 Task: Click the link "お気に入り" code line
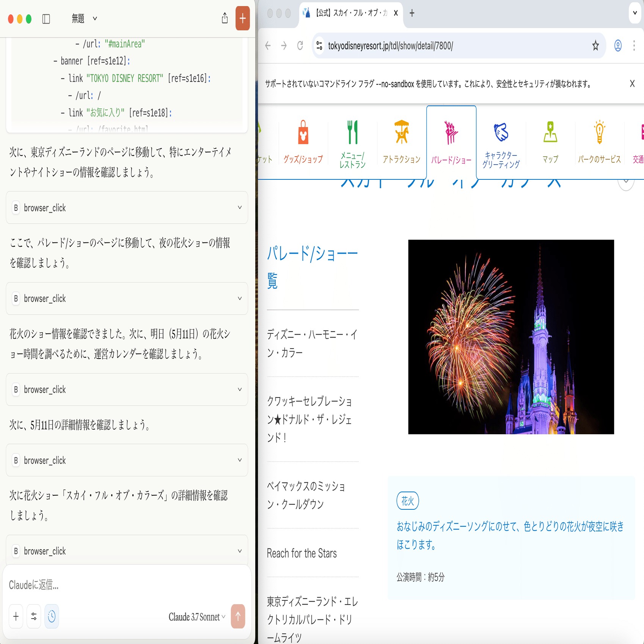pos(116,113)
